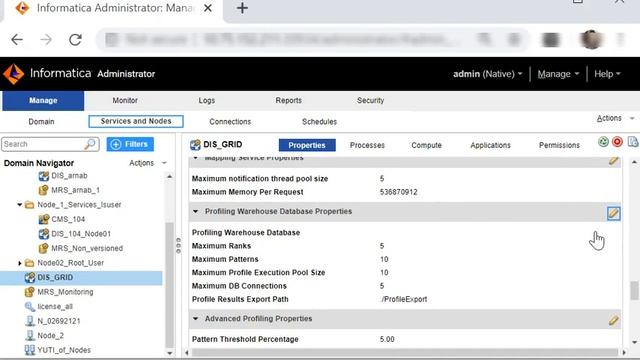This screenshot has width=640, height=360.
Task: Click the search magnifier icon in navigator
Action: pyautogui.click(x=90, y=144)
